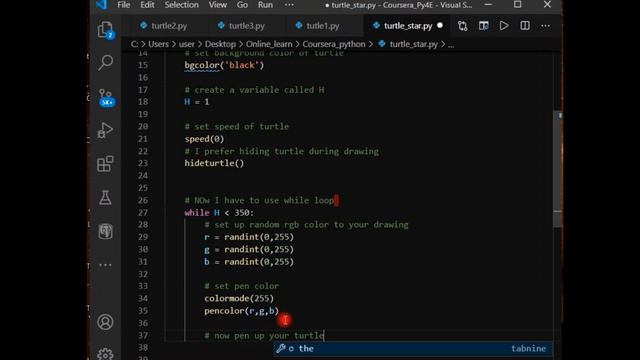Show additional activity bar views

pyautogui.click(x=105, y=265)
